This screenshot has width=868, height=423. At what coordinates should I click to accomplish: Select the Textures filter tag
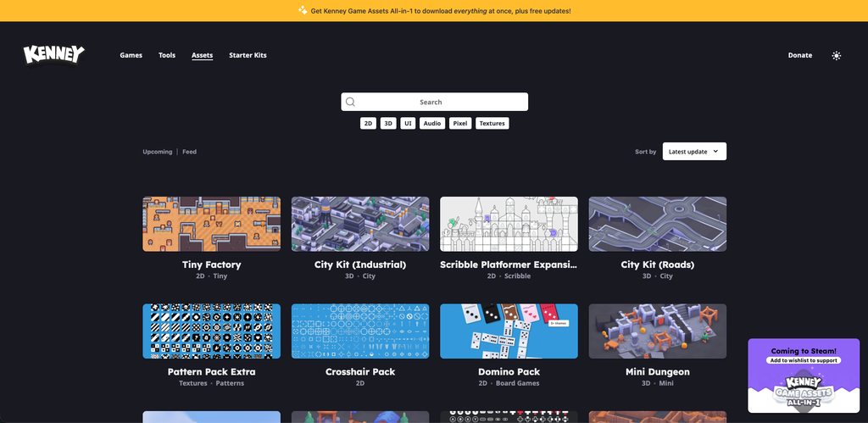pyautogui.click(x=492, y=124)
